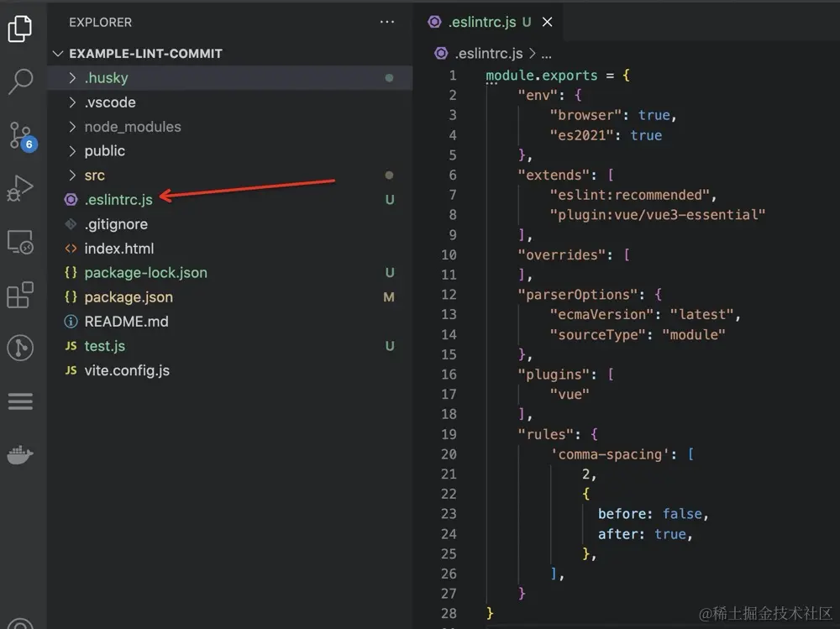Click the .gitignore git file icon
The height and width of the screenshot is (629, 840).
point(71,224)
